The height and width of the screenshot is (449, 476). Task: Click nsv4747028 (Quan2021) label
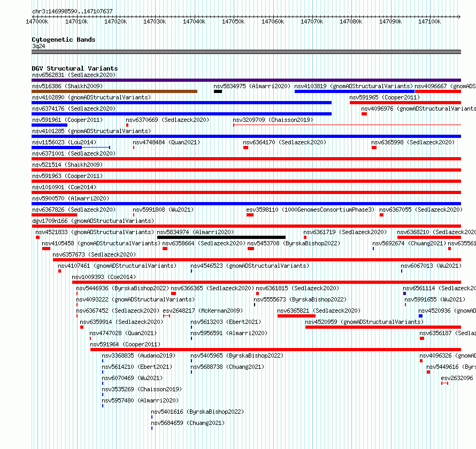(123, 333)
